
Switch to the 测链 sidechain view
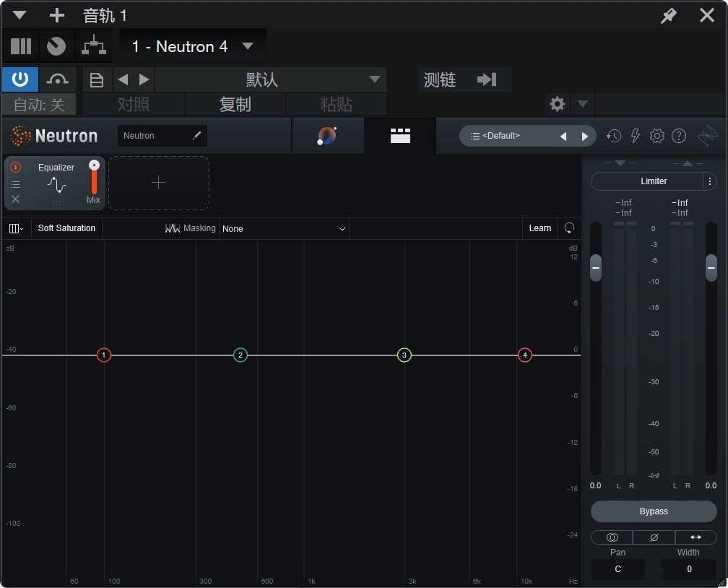(440, 79)
